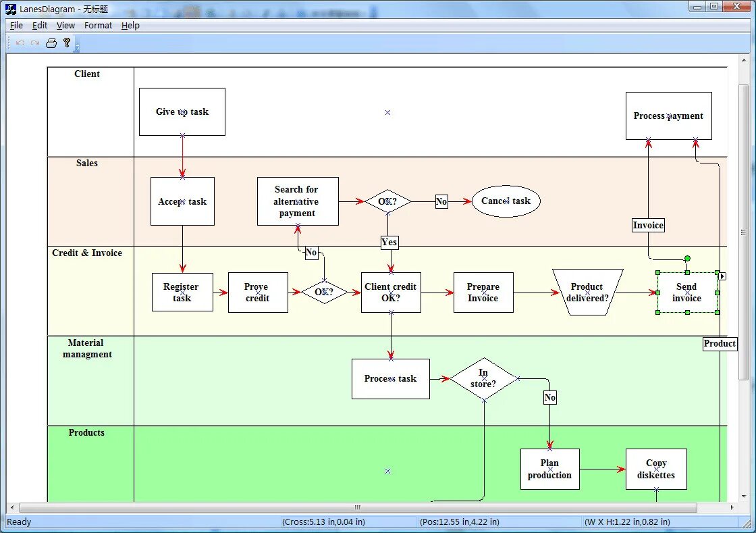Select the Accept task box
The height and width of the screenshot is (533, 756).
(182, 201)
